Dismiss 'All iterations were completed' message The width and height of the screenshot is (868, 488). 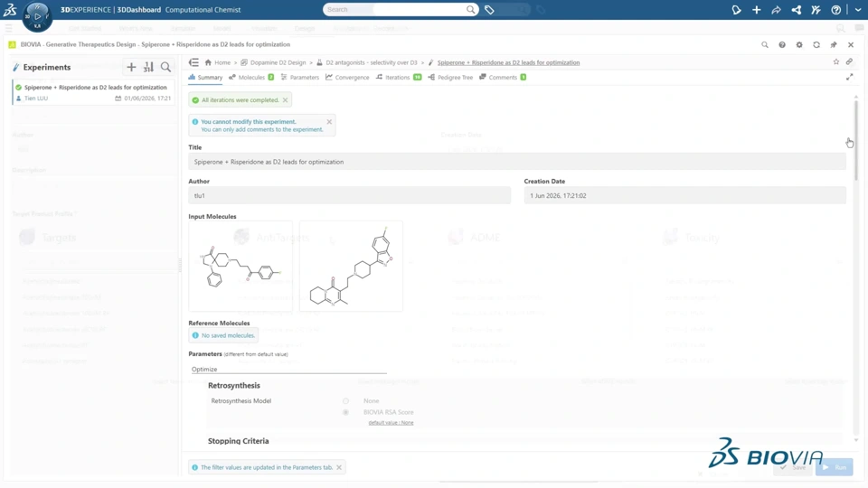(x=285, y=100)
